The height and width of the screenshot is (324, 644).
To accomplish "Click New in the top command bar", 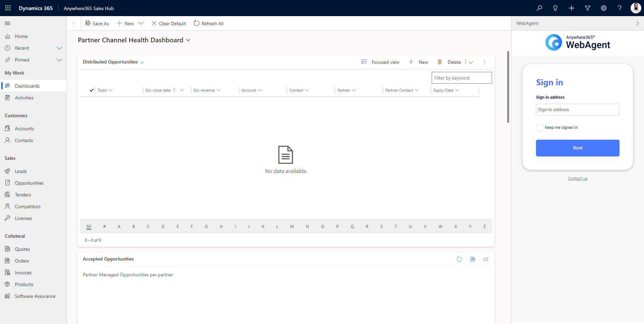I will (125, 24).
